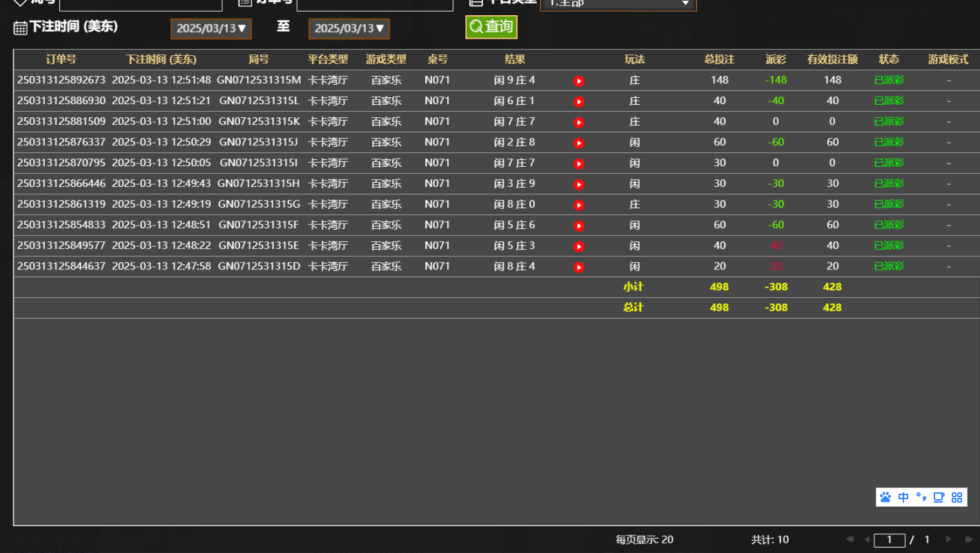Expand the 平台类型 dropdown

point(618,3)
